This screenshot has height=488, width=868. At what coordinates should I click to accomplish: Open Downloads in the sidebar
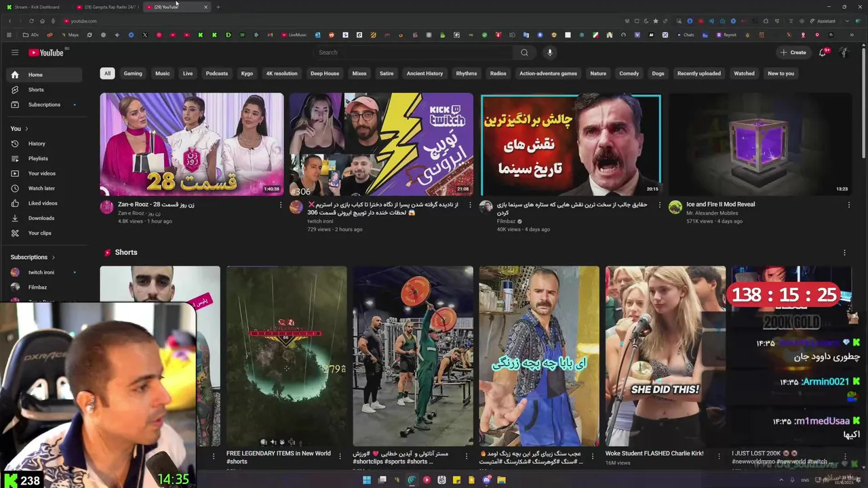[x=43, y=218]
